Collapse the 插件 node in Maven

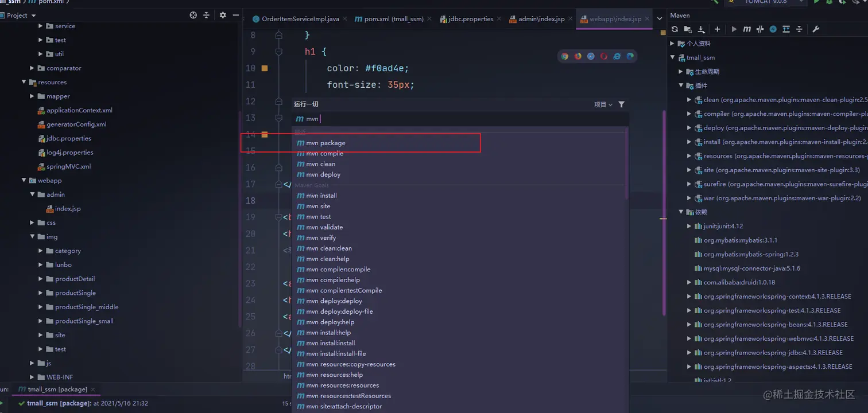pyautogui.click(x=681, y=85)
